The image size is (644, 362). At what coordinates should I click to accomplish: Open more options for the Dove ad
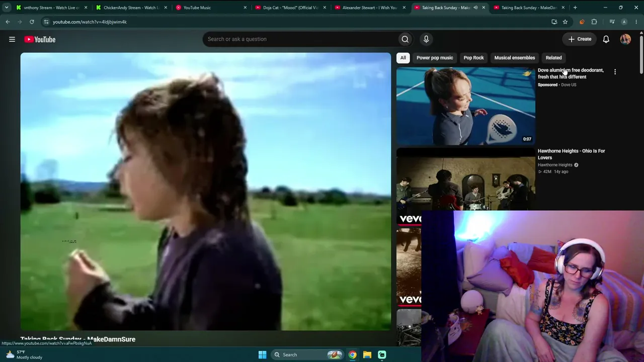[615, 72]
